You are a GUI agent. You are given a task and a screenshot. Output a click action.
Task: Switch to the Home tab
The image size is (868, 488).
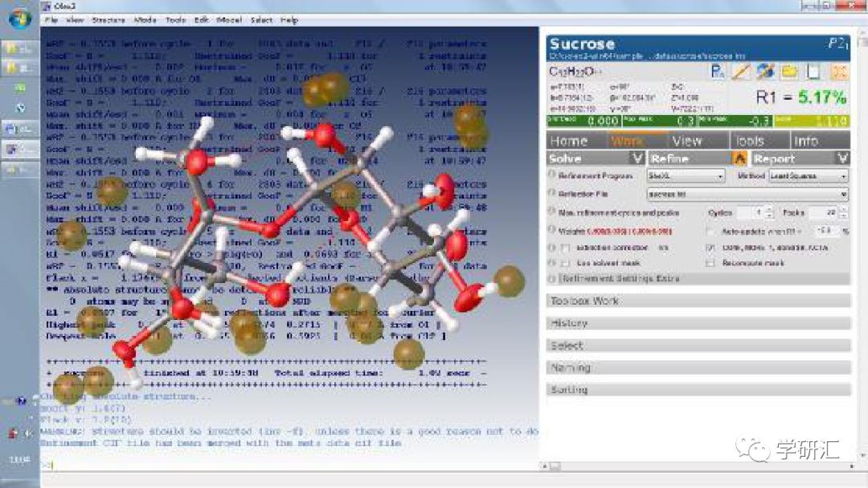click(576, 141)
